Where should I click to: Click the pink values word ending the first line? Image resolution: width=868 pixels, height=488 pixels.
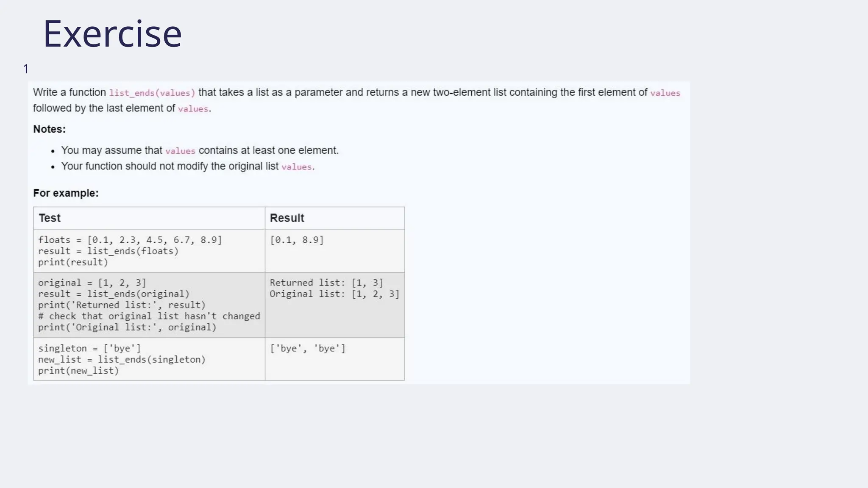665,93
